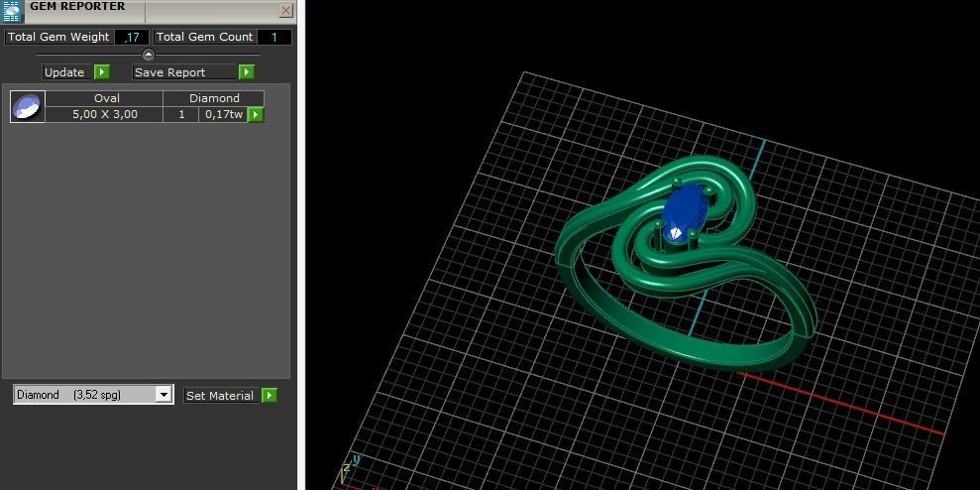Viewport: 980px width, 490px height.
Task: Click green arrow next to Update
Action: (102, 72)
